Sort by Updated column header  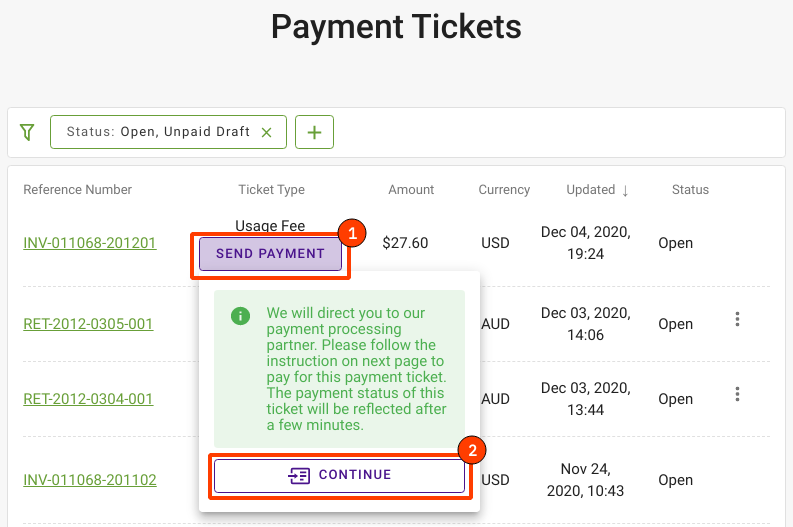tap(591, 190)
